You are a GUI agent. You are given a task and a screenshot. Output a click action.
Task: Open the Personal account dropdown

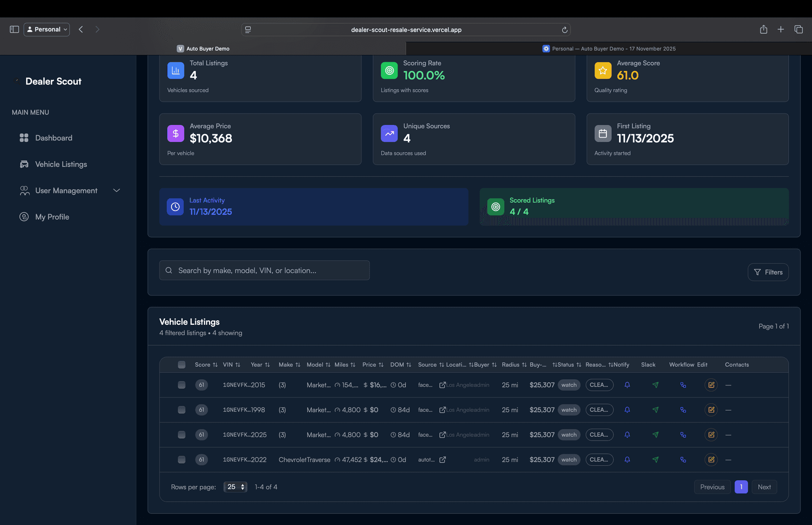click(x=46, y=29)
